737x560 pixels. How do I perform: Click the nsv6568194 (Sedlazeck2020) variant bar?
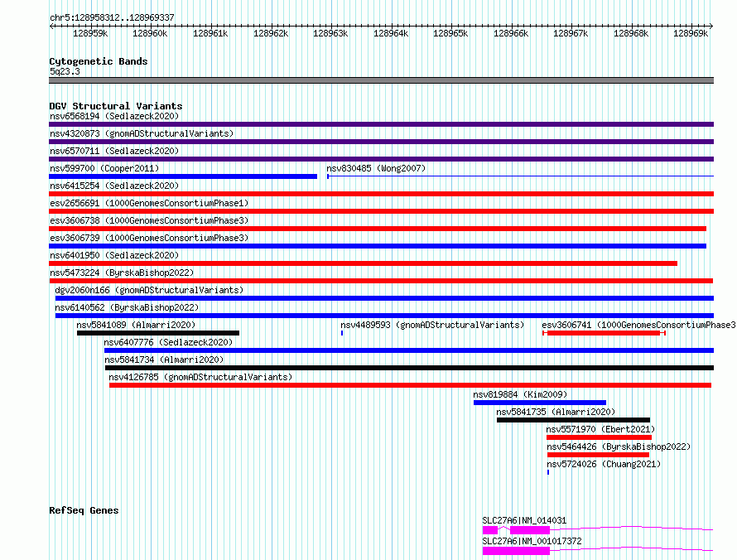[x=381, y=124]
